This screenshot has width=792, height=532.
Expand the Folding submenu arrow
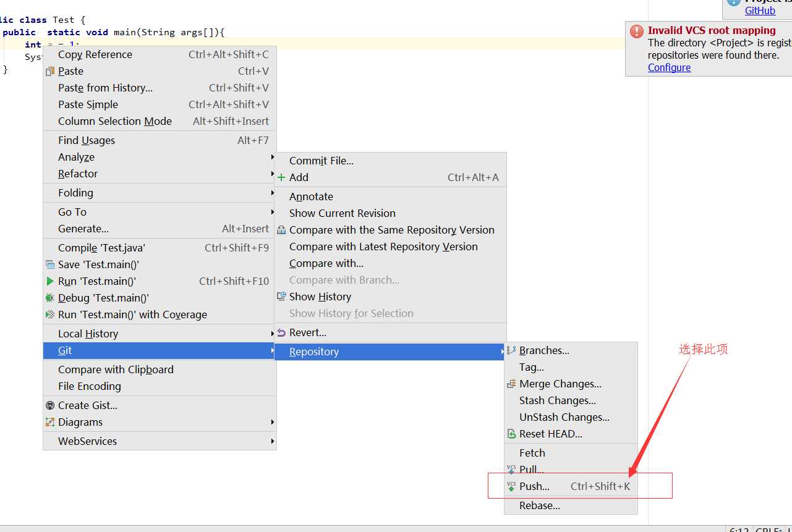[272, 193]
